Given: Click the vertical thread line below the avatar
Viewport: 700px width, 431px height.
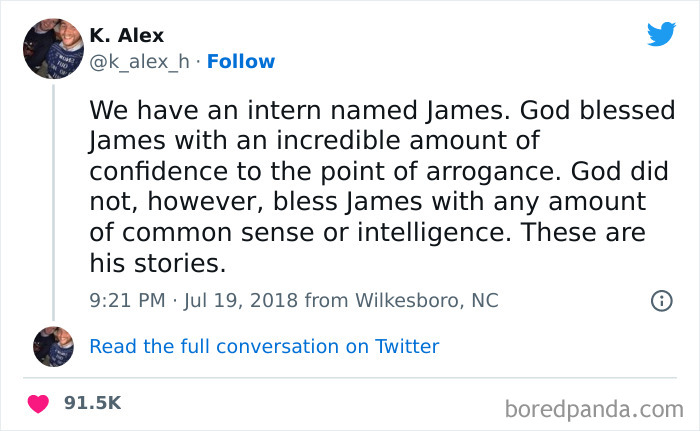Looking at the screenshot, I should (53, 200).
